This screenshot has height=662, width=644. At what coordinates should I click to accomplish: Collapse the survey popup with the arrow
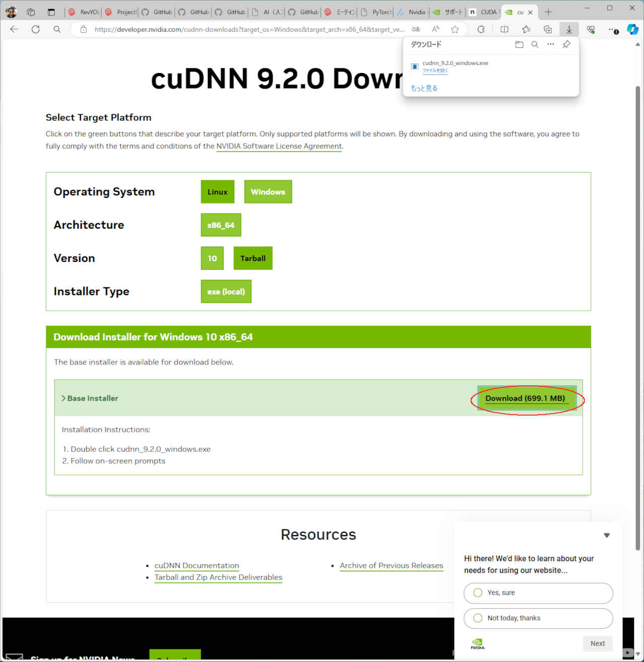(607, 535)
